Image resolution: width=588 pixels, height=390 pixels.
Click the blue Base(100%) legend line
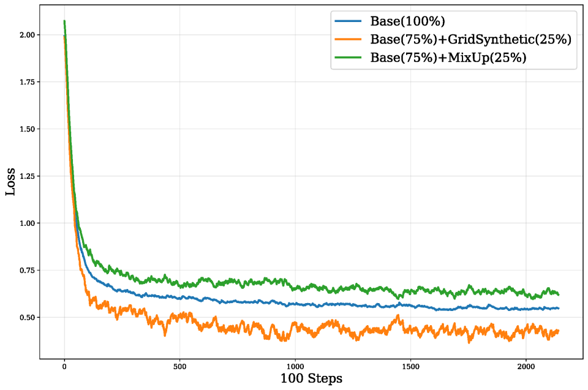348,21
